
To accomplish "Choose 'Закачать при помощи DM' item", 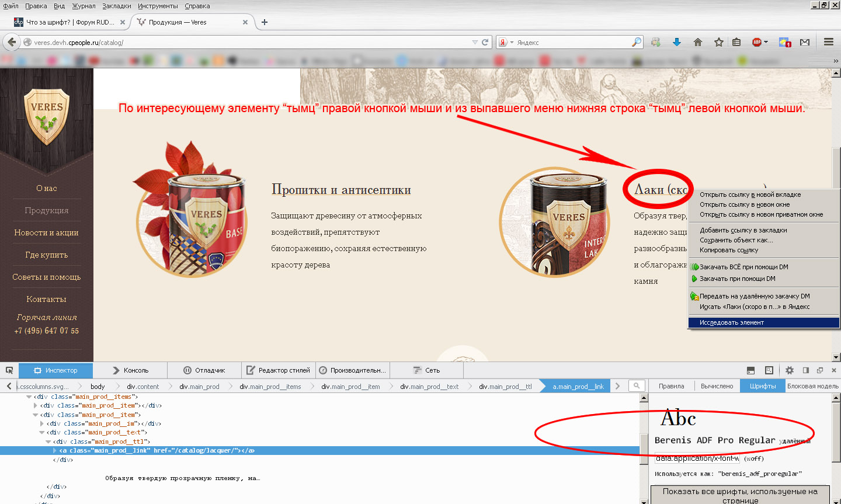I will coord(764,279).
